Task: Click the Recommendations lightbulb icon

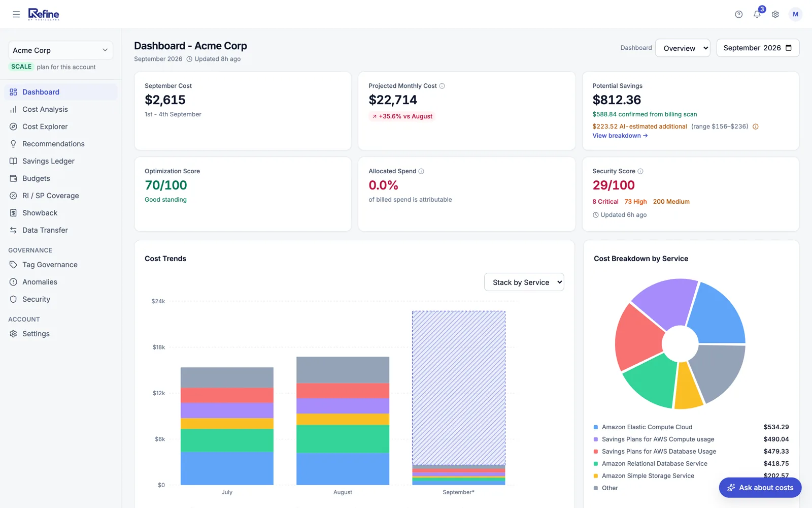Action: click(13, 144)
